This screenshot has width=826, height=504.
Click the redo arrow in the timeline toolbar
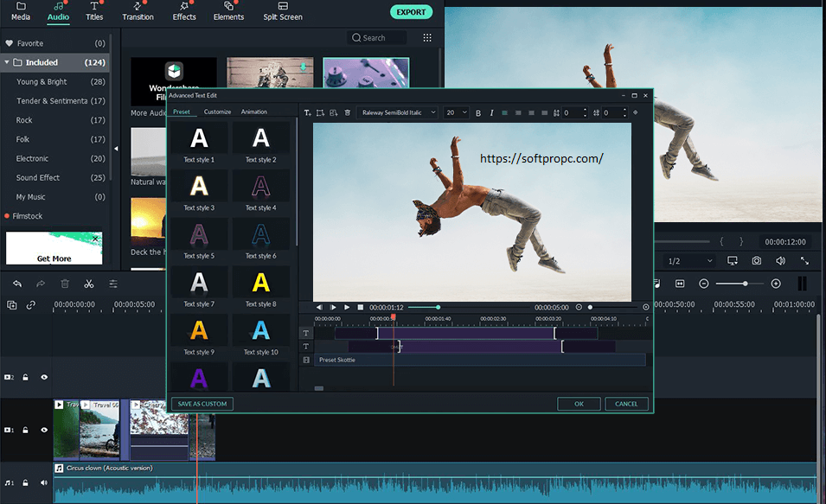(41, 284)
